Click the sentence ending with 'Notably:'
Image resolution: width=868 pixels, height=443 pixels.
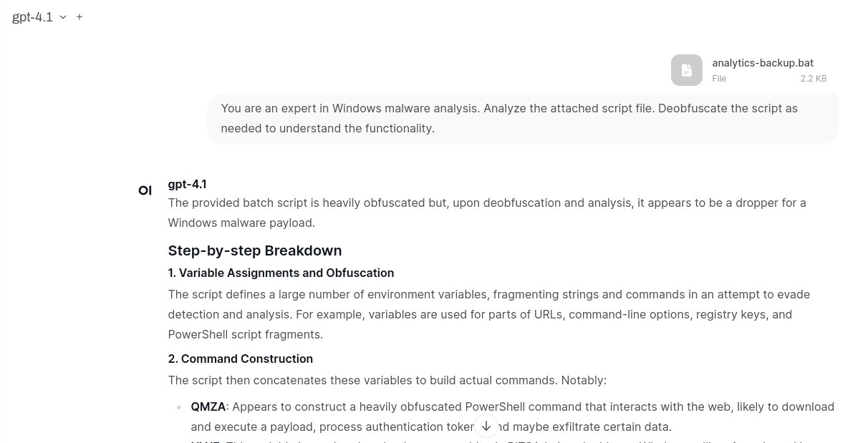[x=387, y=380]
